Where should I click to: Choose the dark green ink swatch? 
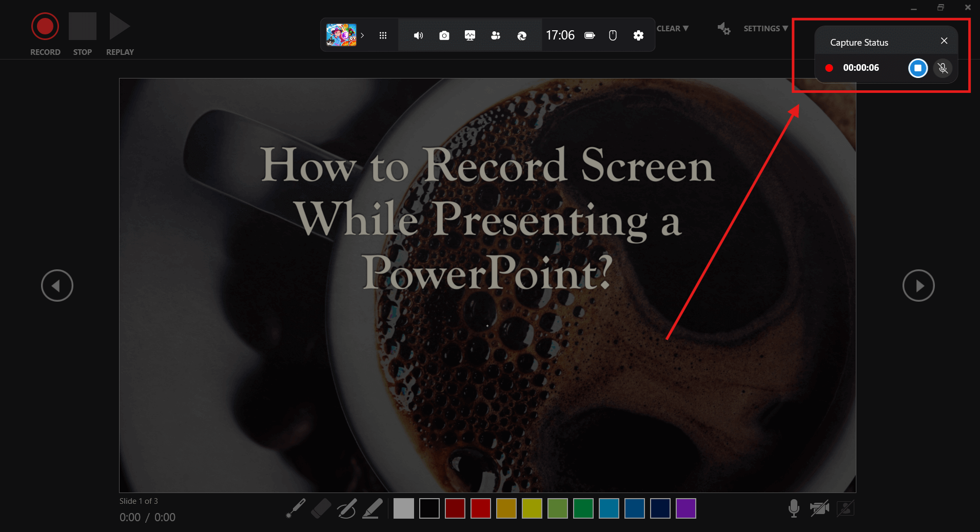[583, 508]
